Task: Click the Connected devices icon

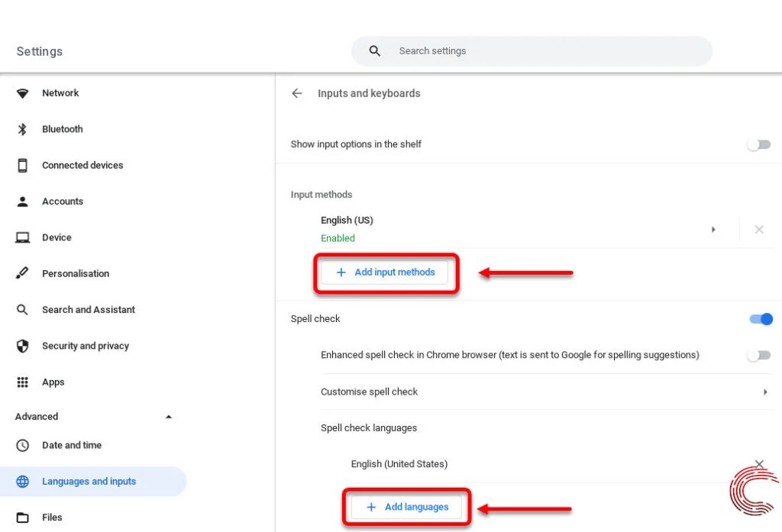Action: click(24, 165)
